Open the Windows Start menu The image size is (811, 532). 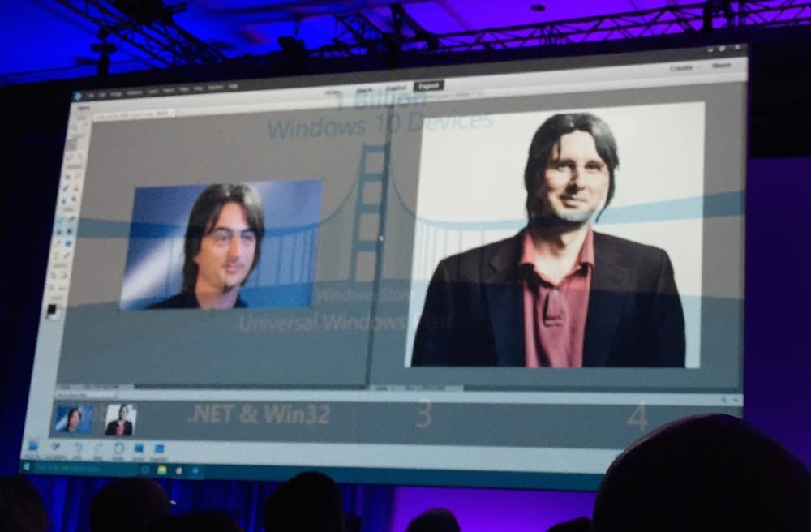(x=28, y=468)
